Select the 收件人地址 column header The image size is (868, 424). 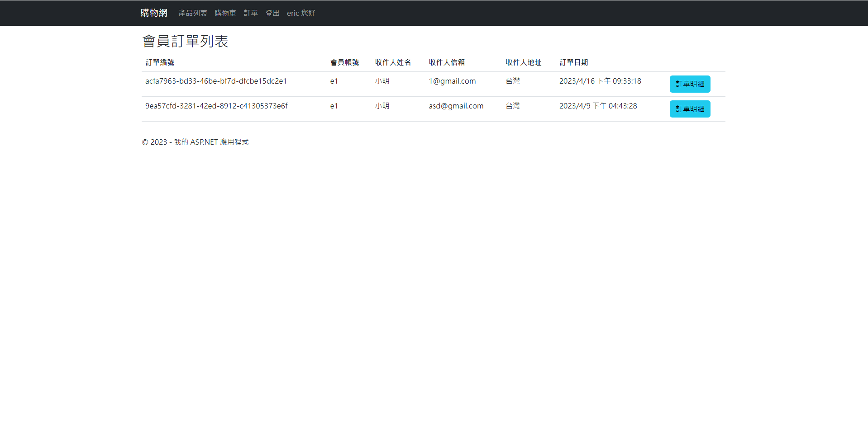(523, 62)
